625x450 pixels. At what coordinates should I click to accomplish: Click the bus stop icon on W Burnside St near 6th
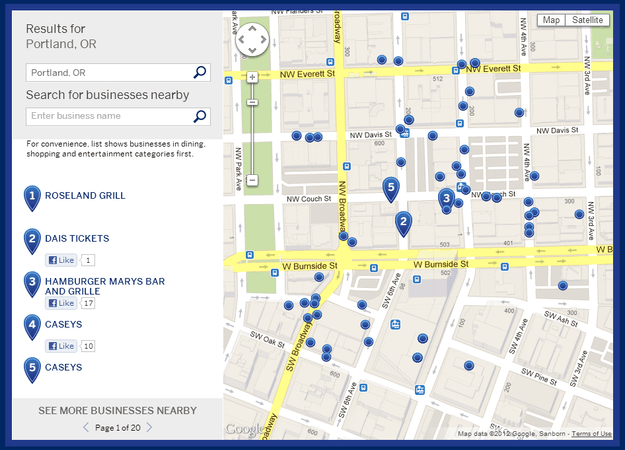coord(373,268)
